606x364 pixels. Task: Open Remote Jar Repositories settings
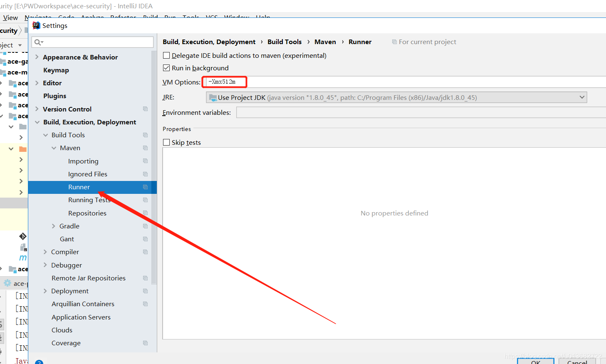pyautogui.click(x=89, y=278)
